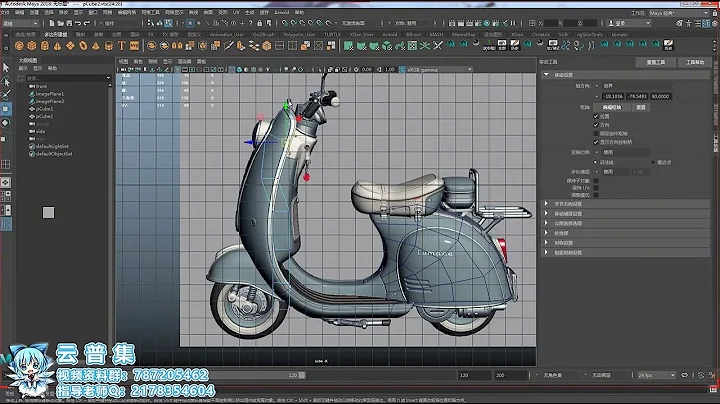Switch to the MASH shelf tab
The height and width of the screenshot is (404, 720).
pos(436,34)
